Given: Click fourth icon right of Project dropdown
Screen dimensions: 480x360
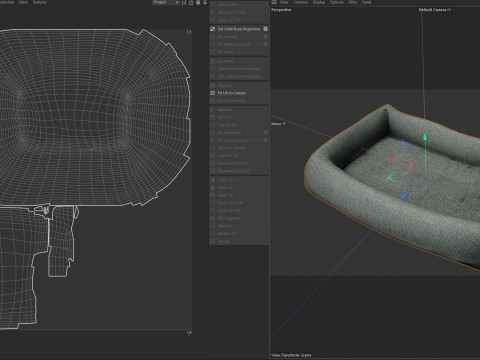Looking at the screenshot, I should tap(205, 2).
